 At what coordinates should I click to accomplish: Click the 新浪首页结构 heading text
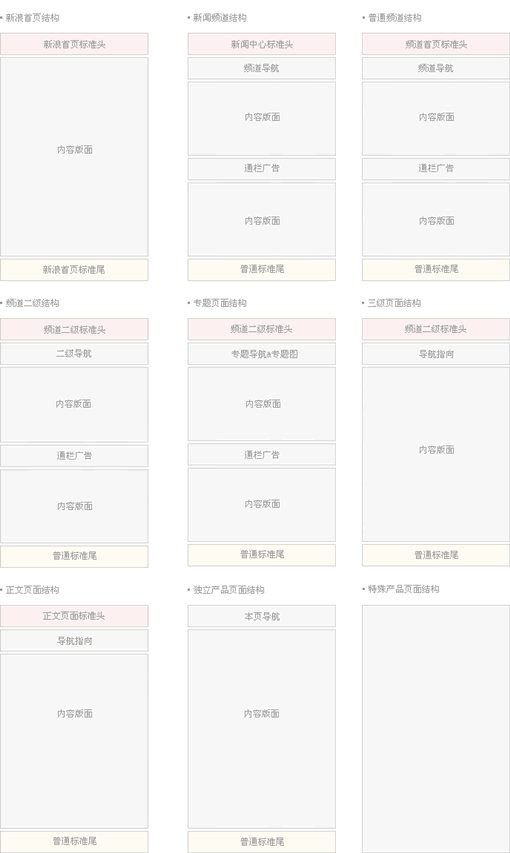[x=32, y=18]
